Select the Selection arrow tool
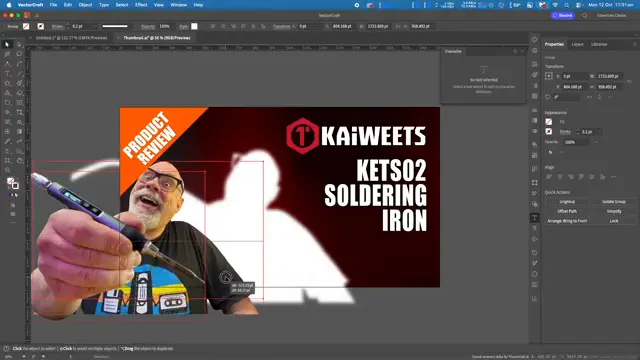 tap(7, 44)
